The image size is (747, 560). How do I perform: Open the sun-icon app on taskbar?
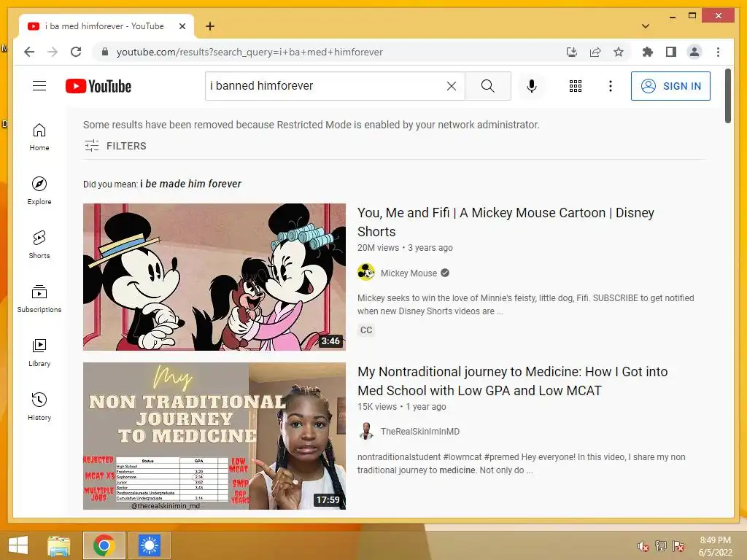coord(149,545)
